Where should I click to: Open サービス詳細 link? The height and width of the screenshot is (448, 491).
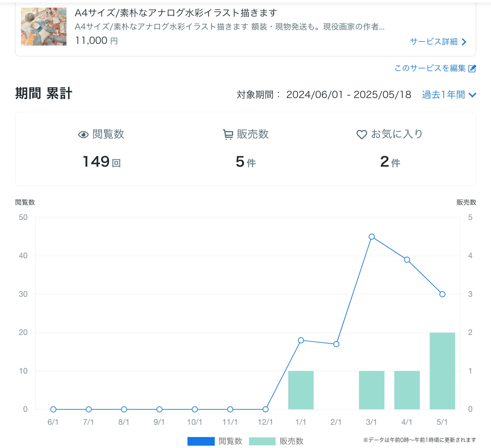434,42
